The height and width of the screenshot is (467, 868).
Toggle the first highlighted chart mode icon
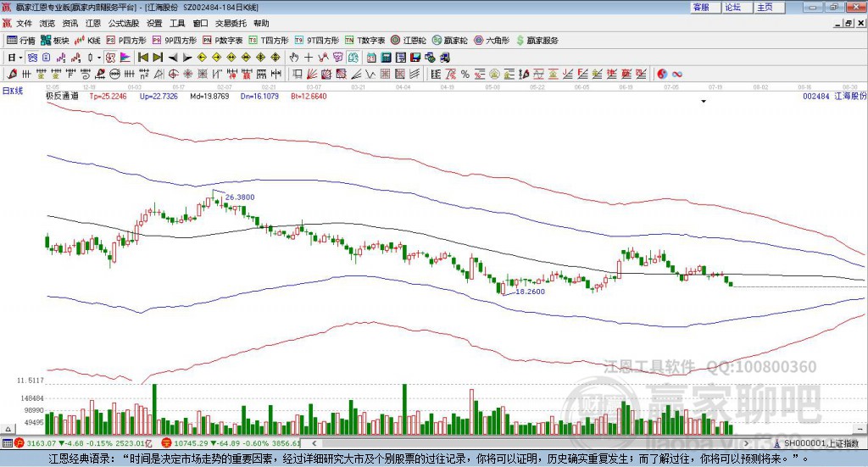pyautogui.click(x=33, y=58)
